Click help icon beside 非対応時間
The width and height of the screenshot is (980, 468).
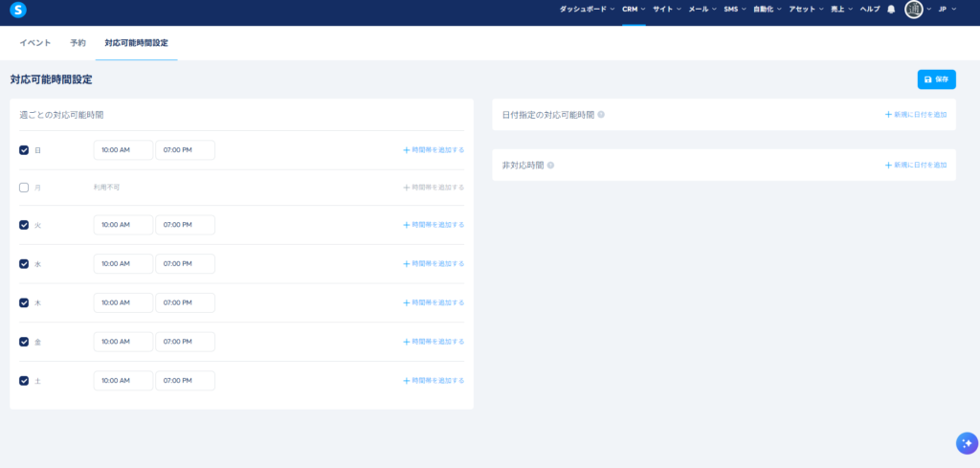coord(551,166)
